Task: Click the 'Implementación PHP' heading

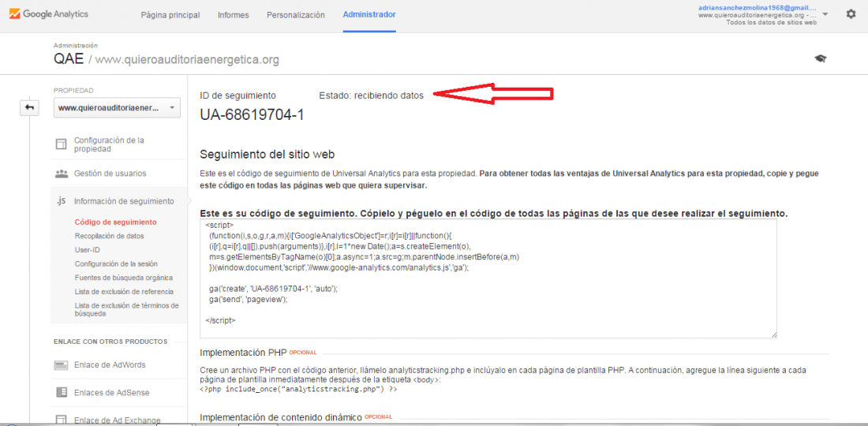Action: [242, 352]
